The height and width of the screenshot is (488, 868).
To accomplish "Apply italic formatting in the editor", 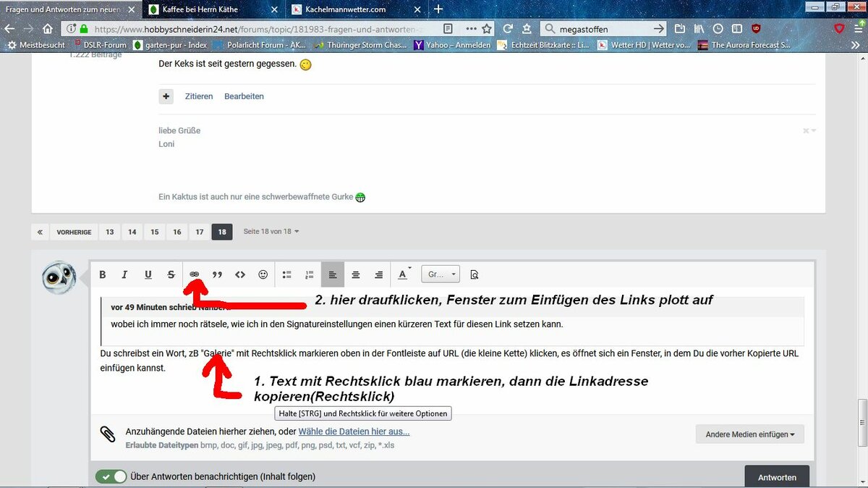I will click(x=124, y=274).
